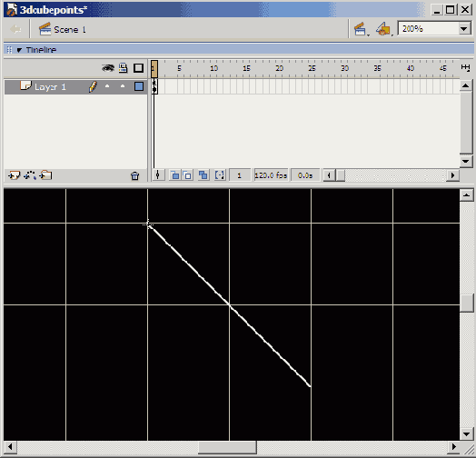Viewport: 476px width, 458px height.
Task: Open the Edit Scene dropdown
Action: [x=361, y=29]
